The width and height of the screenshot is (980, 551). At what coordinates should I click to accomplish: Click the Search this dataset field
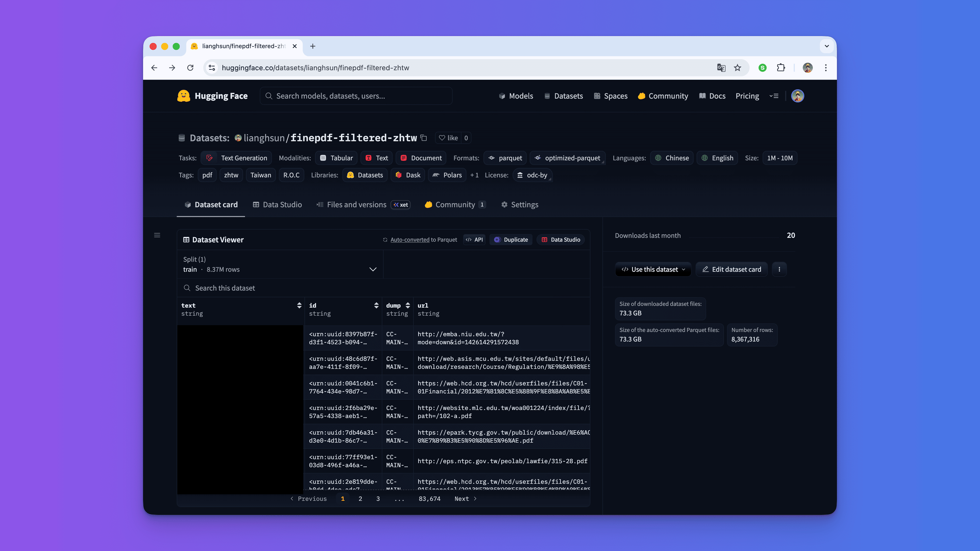point(384,288)
